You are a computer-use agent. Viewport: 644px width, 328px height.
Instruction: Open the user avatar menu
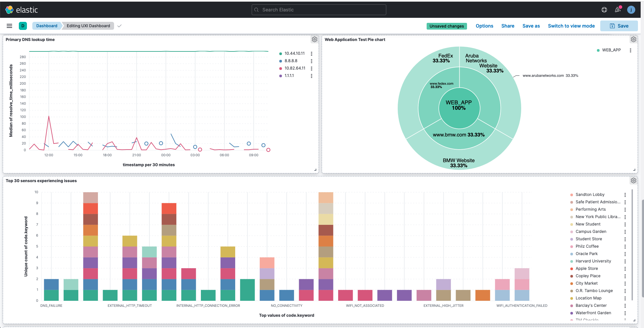[631, 10]
